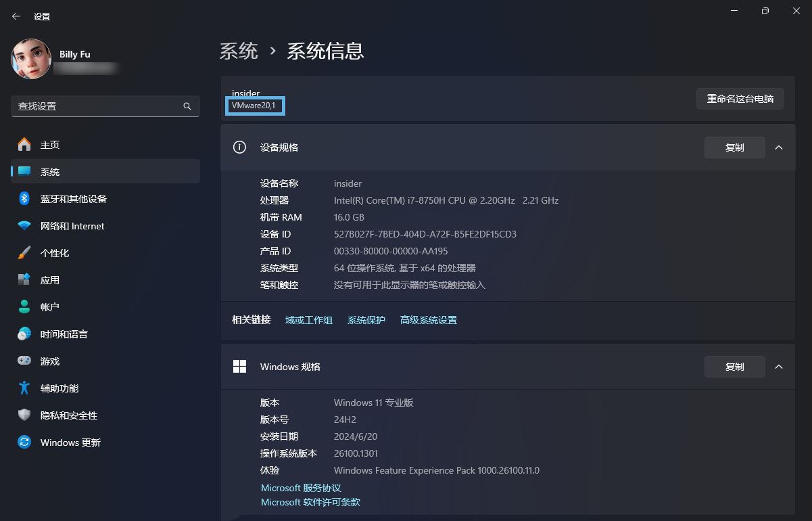Click the 重命名这台电脑 button
This screenshot has height=521, width=812.
(x=740, y=98)
